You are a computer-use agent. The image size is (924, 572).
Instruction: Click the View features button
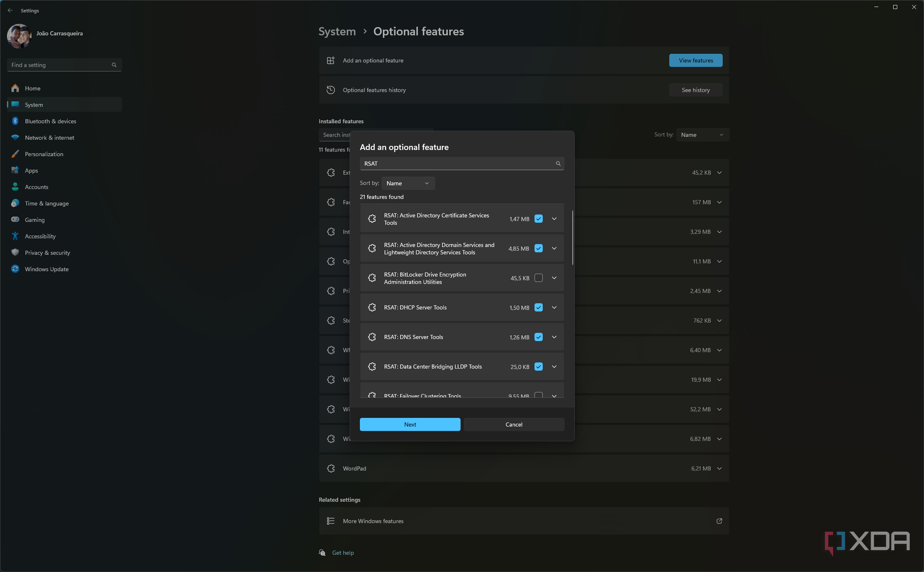coord(696,60)
